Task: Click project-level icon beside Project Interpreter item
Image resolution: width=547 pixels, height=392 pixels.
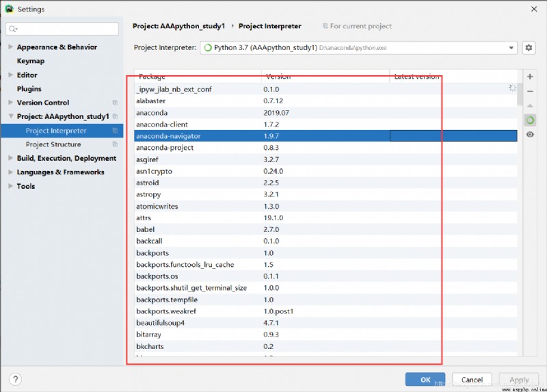Action: [115, 131]
